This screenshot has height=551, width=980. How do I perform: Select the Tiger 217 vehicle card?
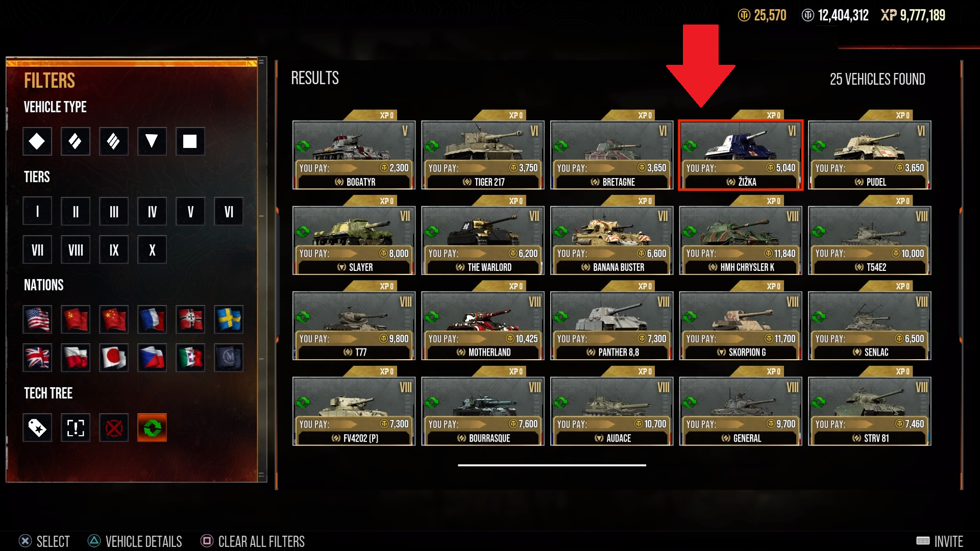483,155
